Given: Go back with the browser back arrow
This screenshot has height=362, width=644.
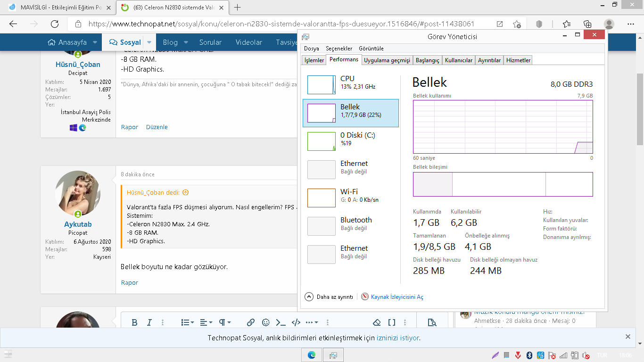Looking at the screenshot, I should (13, 24).
